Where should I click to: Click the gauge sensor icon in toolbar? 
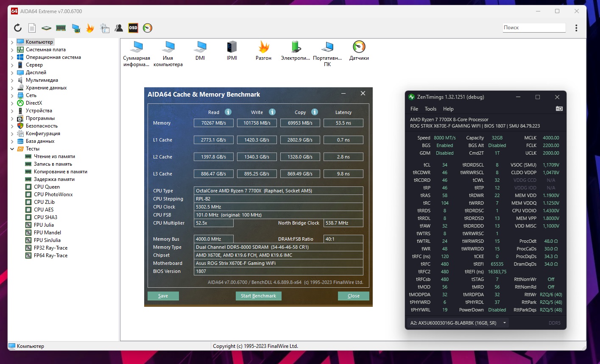(x=148, y=28)
